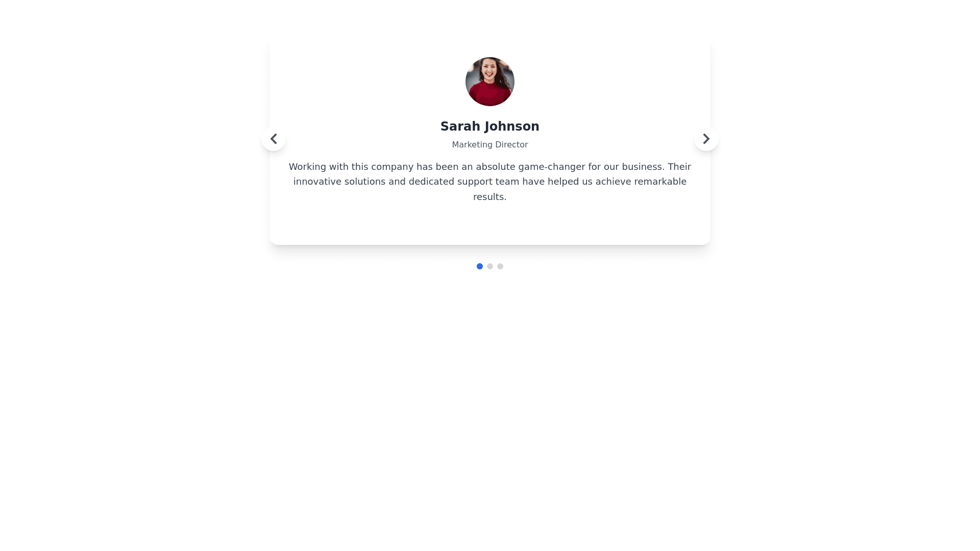Jump to the second testimonial dot

click(x=490, y=266)
